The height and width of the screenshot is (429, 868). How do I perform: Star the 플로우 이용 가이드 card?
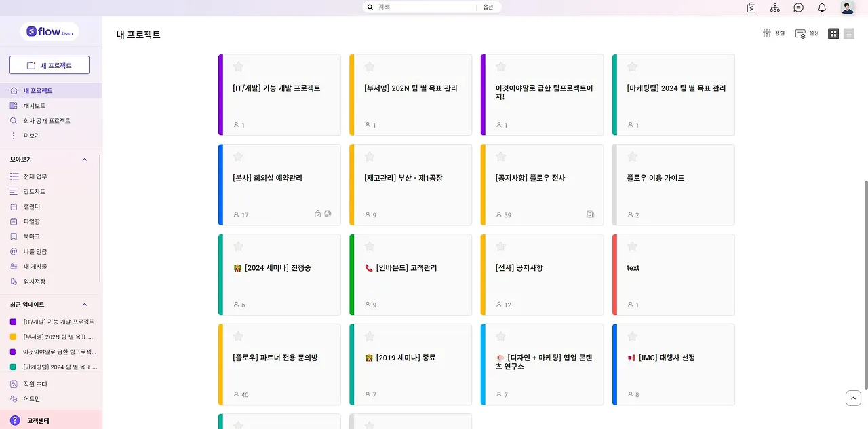click(632, 157)
